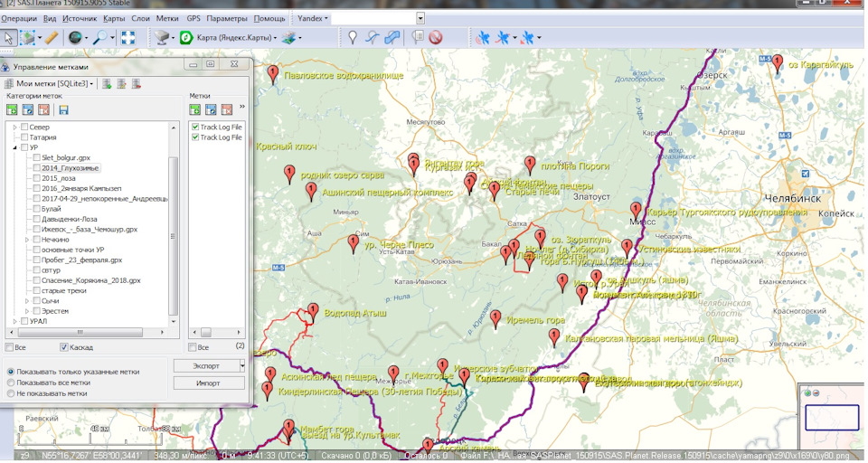Check the Все checkbox under categories list
The image size is (868, 463).
9,347
